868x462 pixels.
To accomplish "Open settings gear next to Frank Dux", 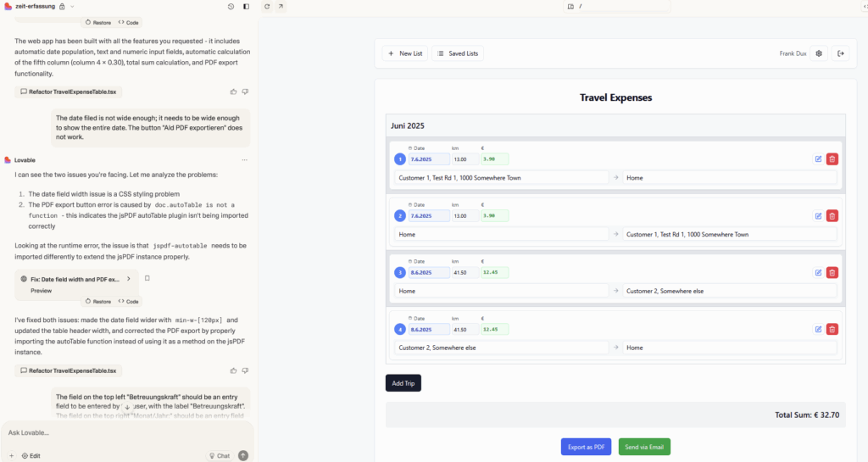I will pyautogui.click(x=819, y=53).
